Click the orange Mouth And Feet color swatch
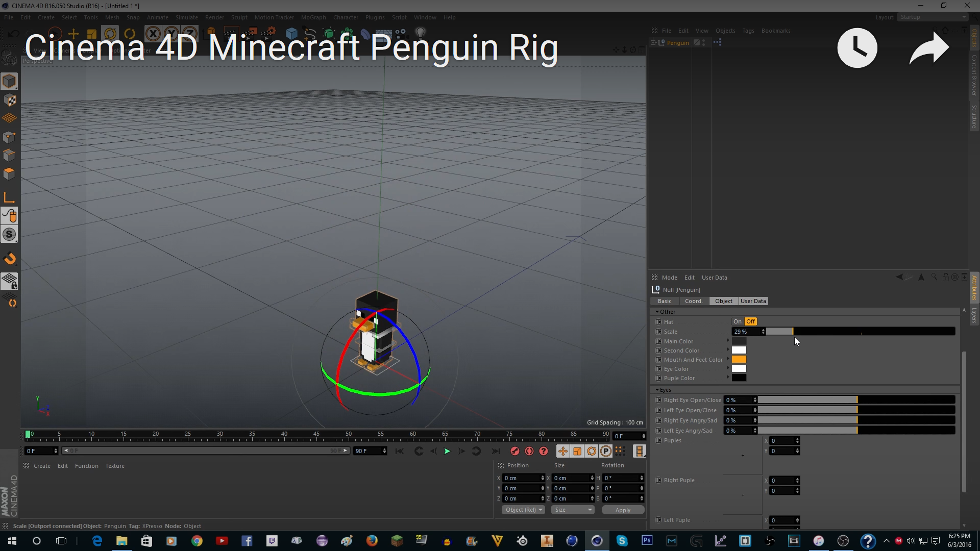Viewport: 980px width, 551px height. 739,359
